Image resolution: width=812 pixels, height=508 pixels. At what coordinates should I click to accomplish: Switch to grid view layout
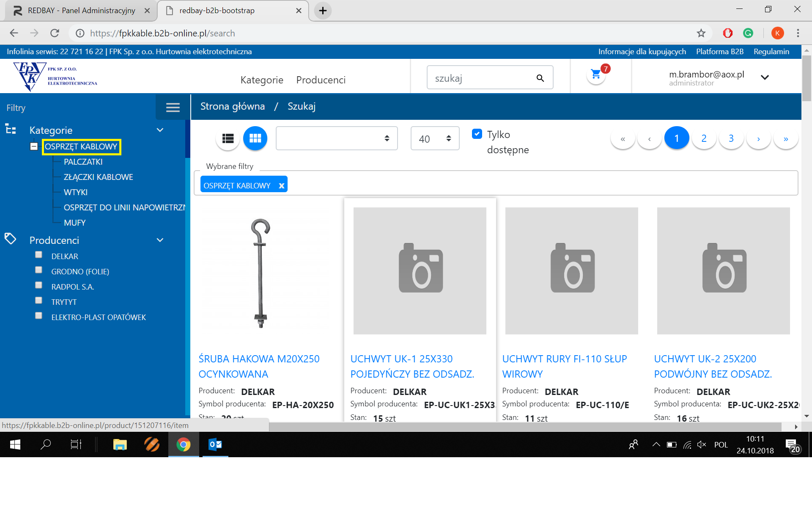coord(255,138)
